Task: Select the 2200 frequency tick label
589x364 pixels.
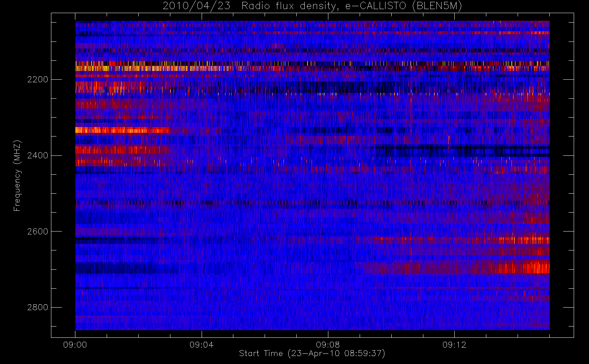Action: [37, 80]
